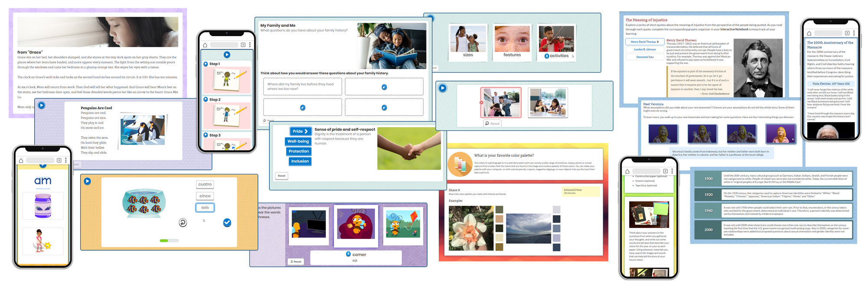Choose the 'cinco' answer option
Image resolution: width=868 pixels, height=284 pixels.
coord(205,196)
